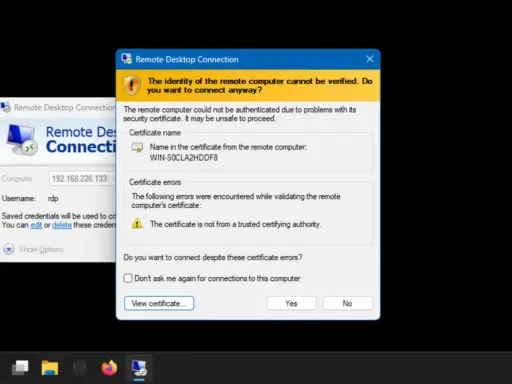This screenshot has width=512, height=384.
Task: Click the yellow triangle certificate error icon
Action: click(137, 223)
